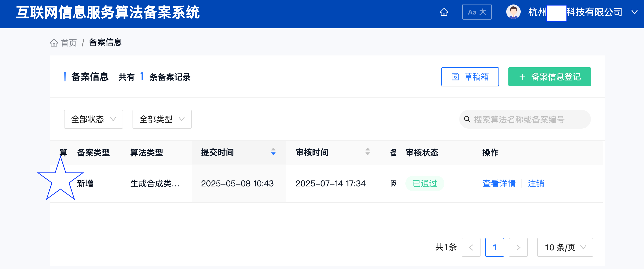Click the 备案信息 breadcrumb item

coord(105,42)
